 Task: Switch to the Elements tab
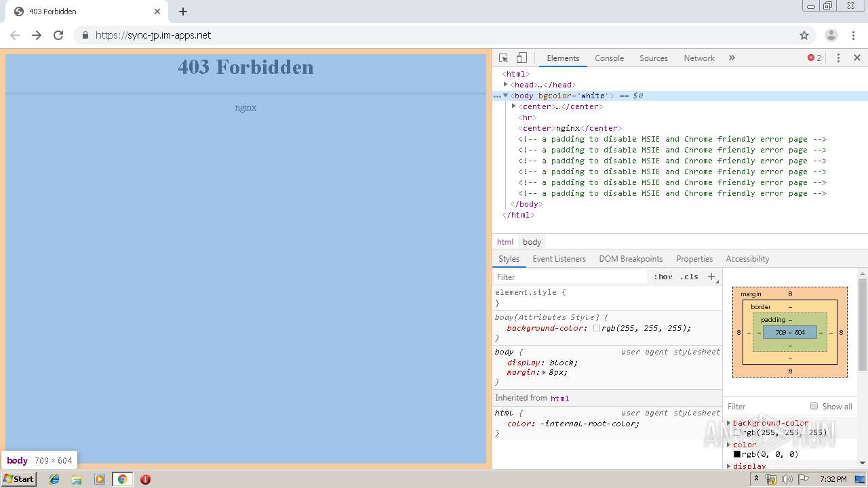pos(563,58)
